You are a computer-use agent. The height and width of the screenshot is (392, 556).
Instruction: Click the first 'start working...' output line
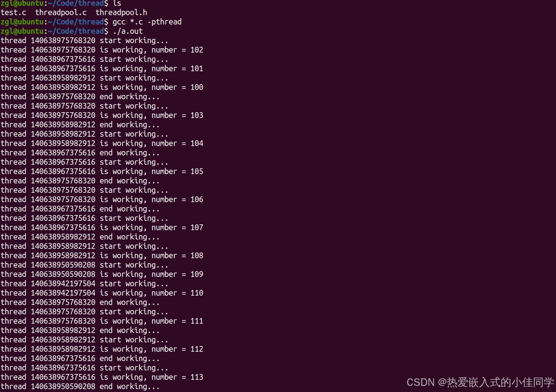tap(85, 41)
